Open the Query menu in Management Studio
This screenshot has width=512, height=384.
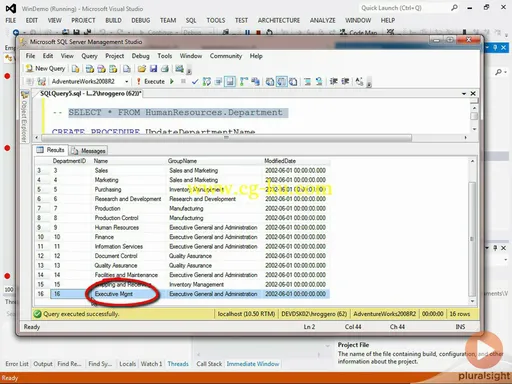[89, 56]
